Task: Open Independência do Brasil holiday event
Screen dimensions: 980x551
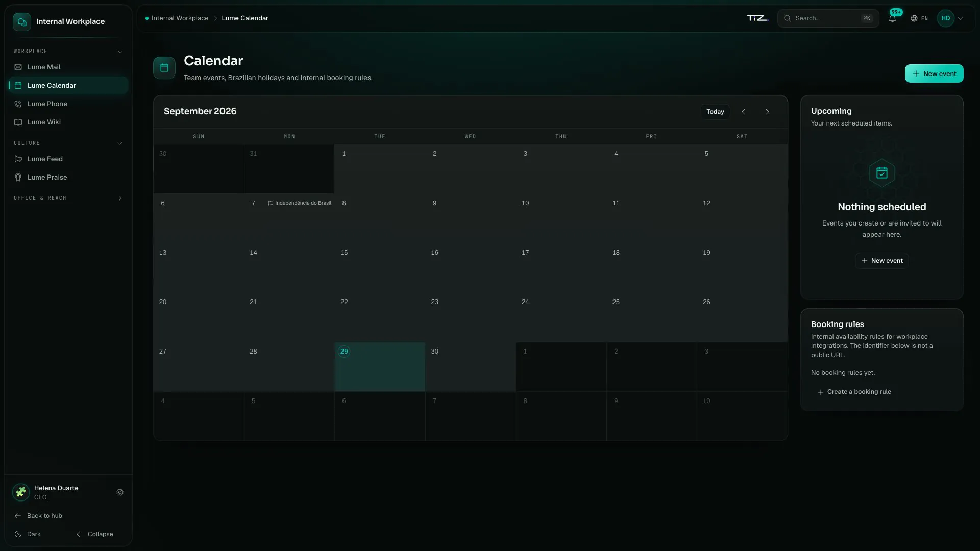Action: (300, 203)
